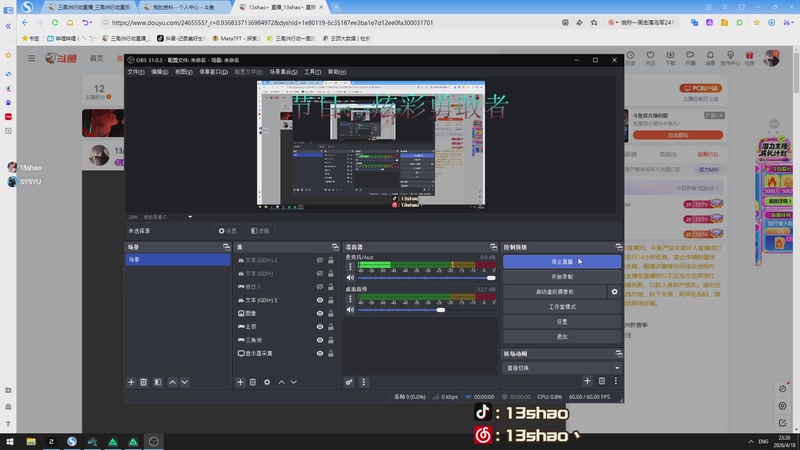Click the browser address bar URL

272,22
